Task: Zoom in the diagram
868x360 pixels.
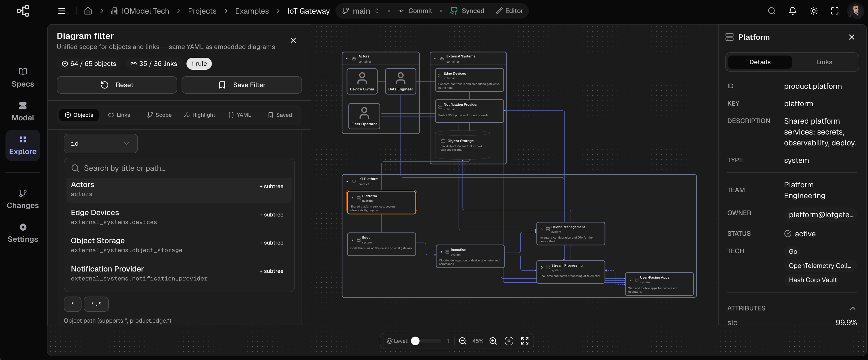Action: 493,341
